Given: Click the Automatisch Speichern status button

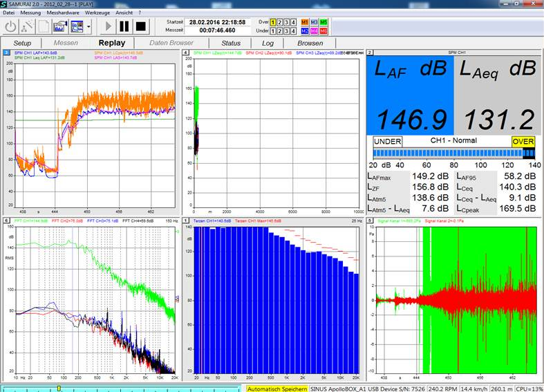Looking at the screenshot, I should (x=277, y=388).
